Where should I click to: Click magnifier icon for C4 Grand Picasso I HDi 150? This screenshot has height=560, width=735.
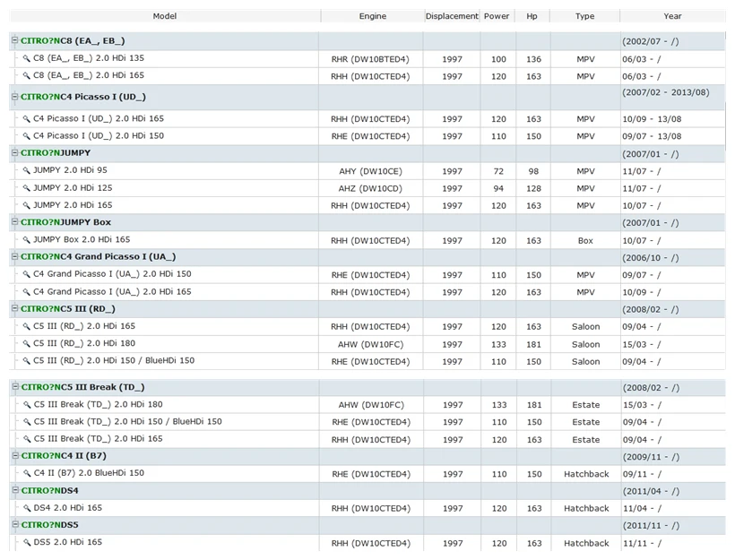26,274
